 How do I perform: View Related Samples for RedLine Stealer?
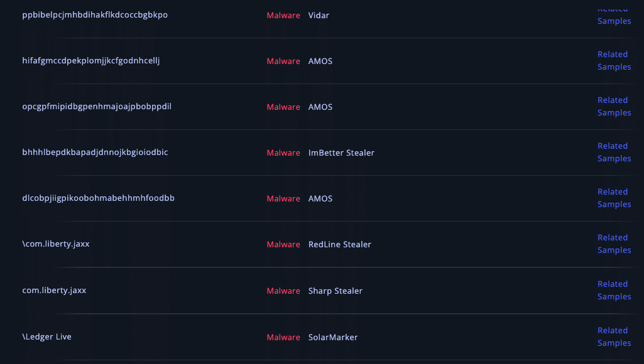click(x=614, y=244)
